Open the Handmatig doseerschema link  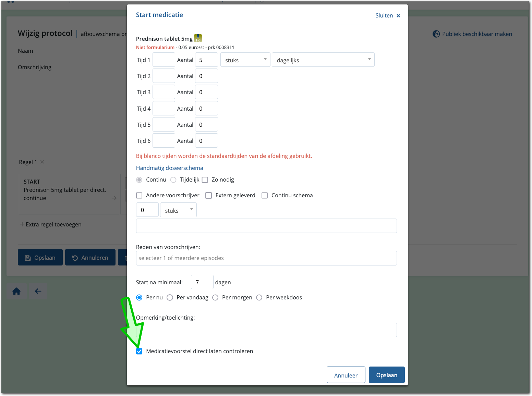tap(169, 168)
